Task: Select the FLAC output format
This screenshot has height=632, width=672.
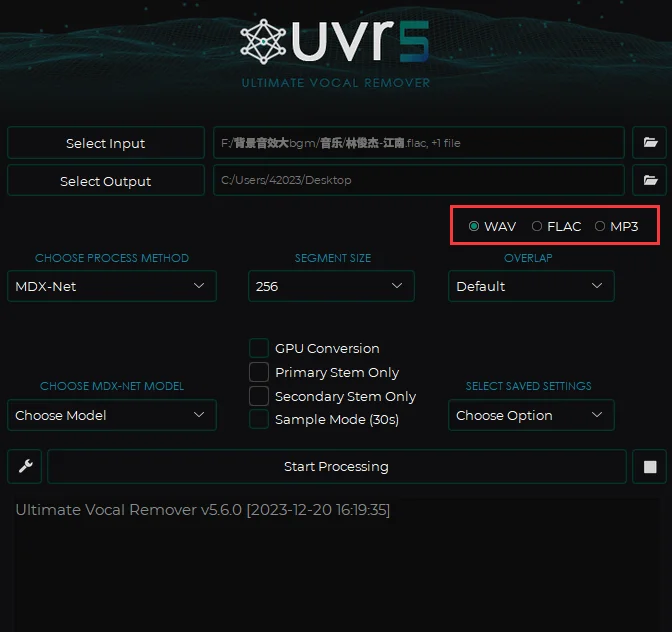Action: point(537,226)
